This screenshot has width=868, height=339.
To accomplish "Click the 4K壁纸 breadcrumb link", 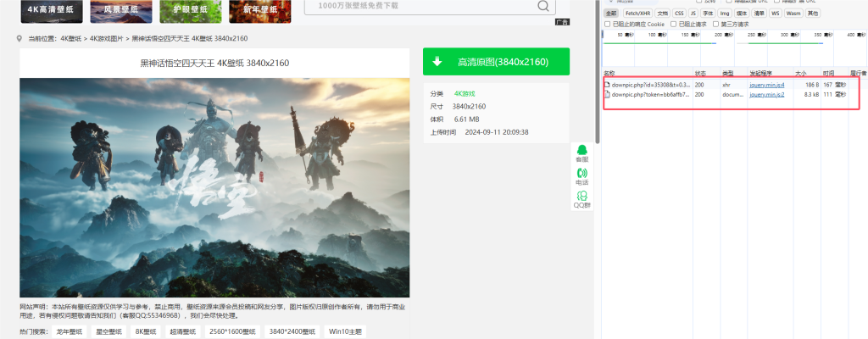I will pos(71,38).
